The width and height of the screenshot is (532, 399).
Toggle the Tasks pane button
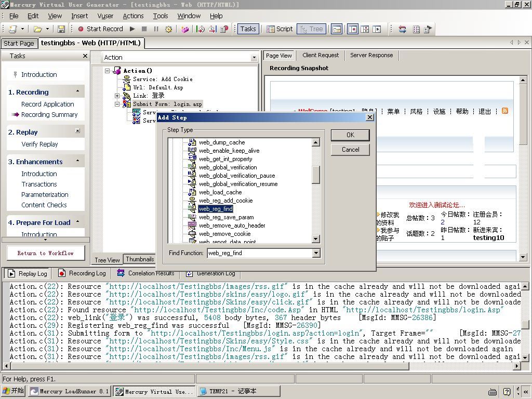[x=247, y=29]
